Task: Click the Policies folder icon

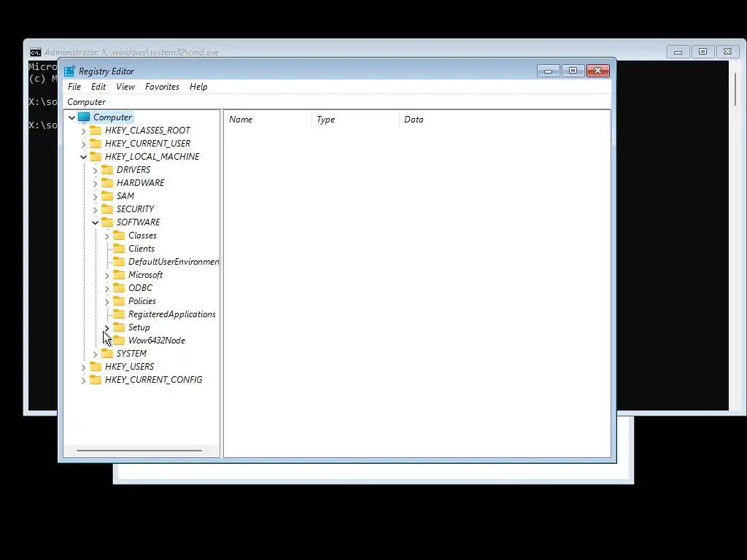Action: click(x=119, y=301)
